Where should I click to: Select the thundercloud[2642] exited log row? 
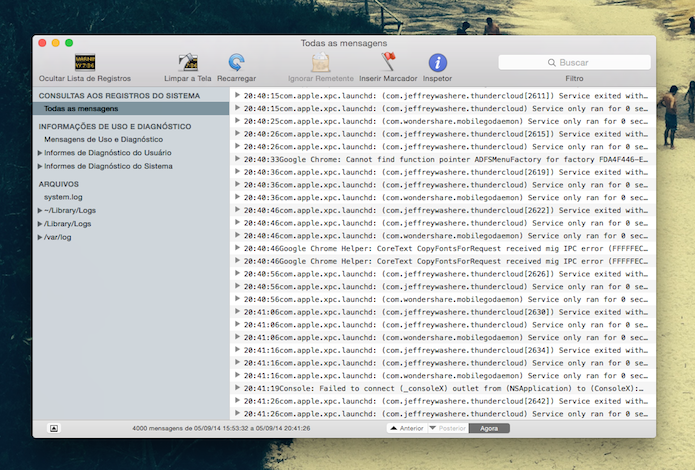[443, 401]
